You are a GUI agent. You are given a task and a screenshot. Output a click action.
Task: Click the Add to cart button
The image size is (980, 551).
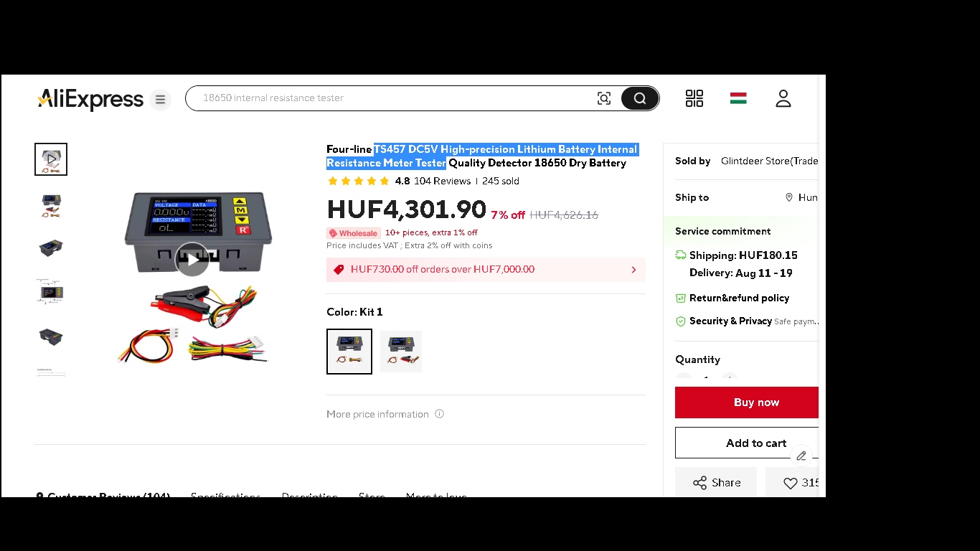[x=747, y=443]
